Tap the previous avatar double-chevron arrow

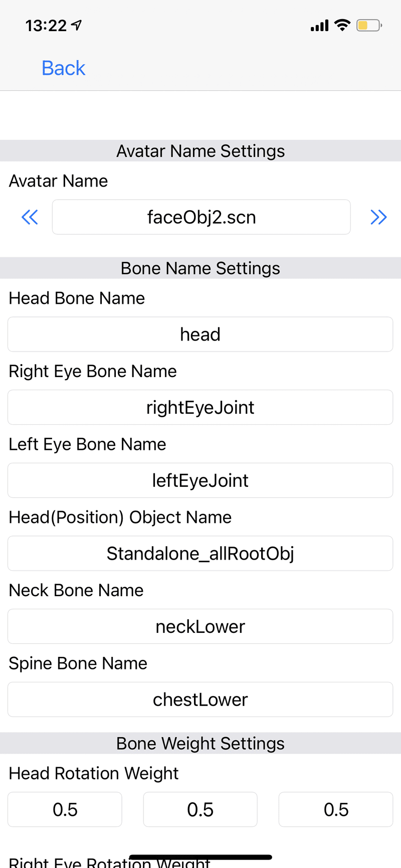30,217
